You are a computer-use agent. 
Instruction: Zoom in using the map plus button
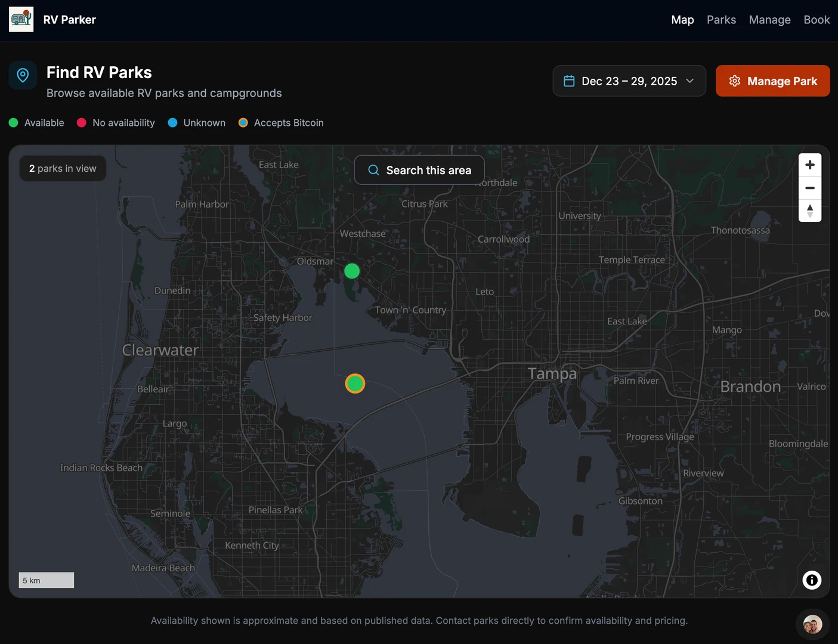809,165
